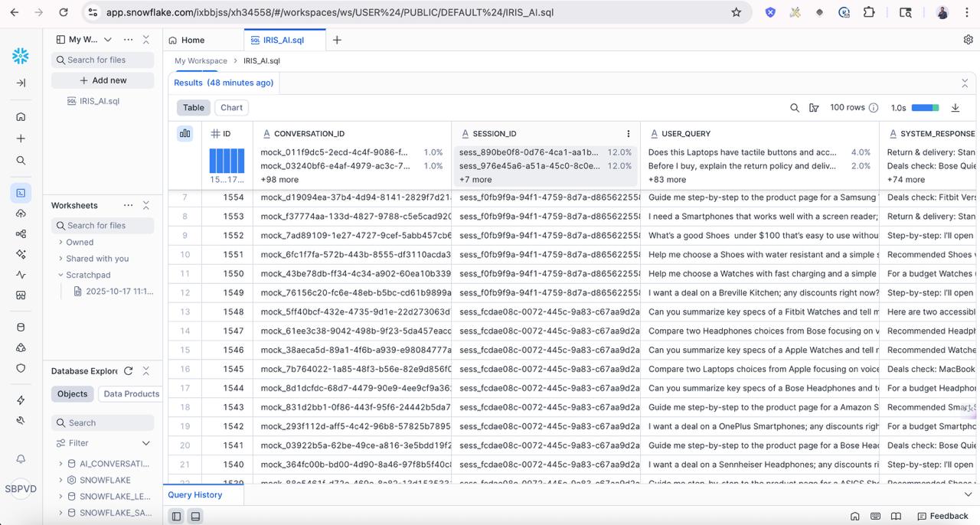Collapse the left navigation with arrow-bar icon
This screenshot has width=980, height=525.
(x=21, y=83)
